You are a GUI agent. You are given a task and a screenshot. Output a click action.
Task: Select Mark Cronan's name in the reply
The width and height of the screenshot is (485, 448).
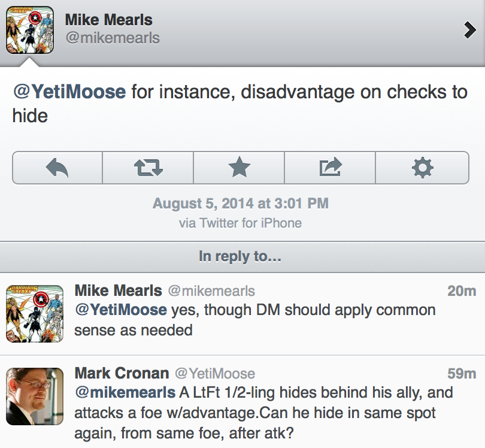[x=122, y=373]
